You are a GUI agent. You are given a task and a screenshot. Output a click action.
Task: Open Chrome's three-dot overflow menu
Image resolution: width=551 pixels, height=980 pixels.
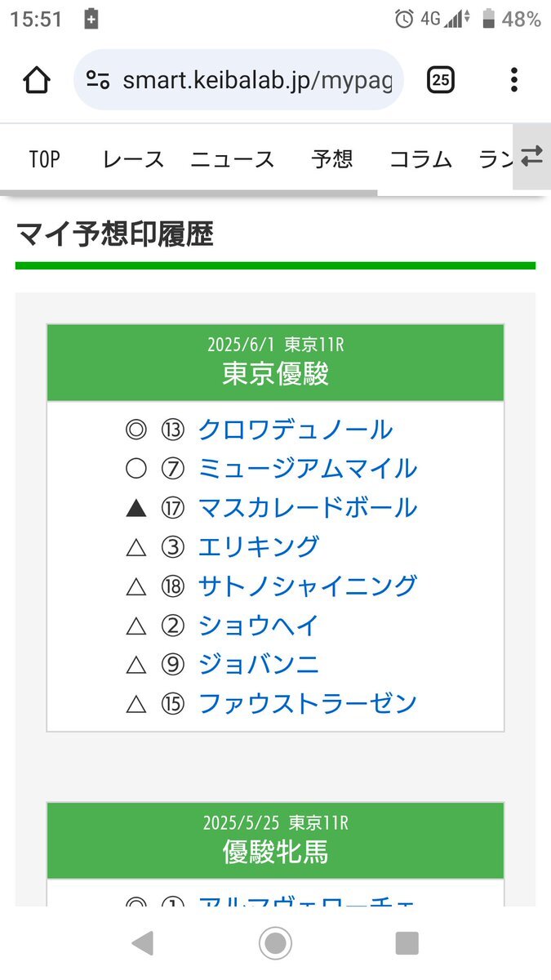click(x=513, y=80)
